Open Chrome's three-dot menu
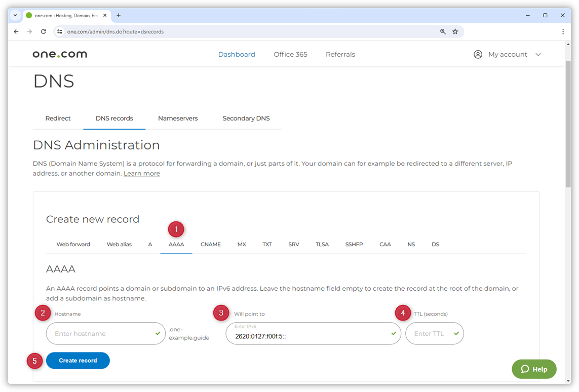 click(x=563, y=31)
